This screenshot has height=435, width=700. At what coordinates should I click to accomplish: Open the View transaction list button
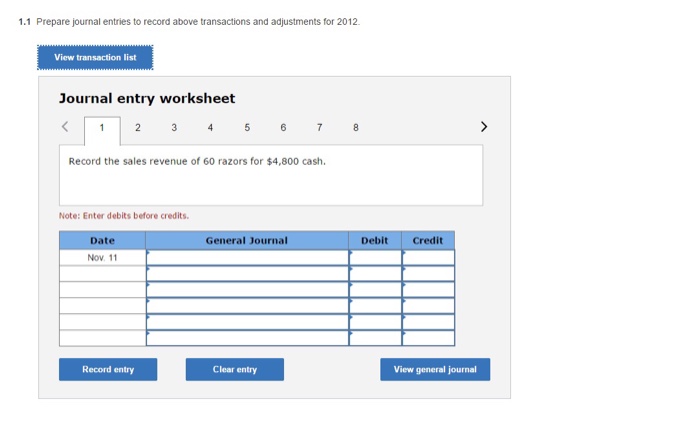pyautogui.click(x=95, y=58)
